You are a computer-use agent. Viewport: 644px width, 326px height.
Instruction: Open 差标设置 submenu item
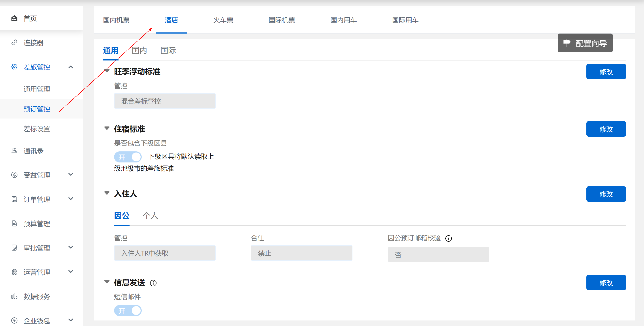pyautogui.click(x=37, y=129)
